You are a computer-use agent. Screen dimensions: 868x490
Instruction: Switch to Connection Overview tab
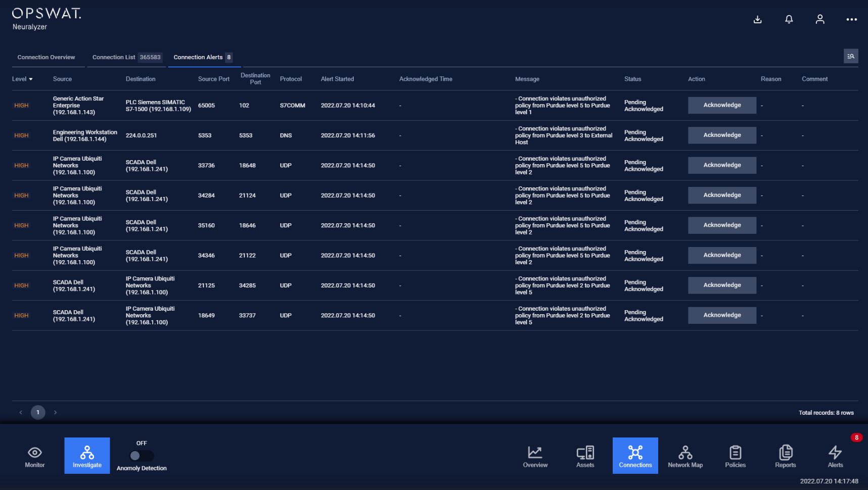pyautogui.click(x=46, y=57)
